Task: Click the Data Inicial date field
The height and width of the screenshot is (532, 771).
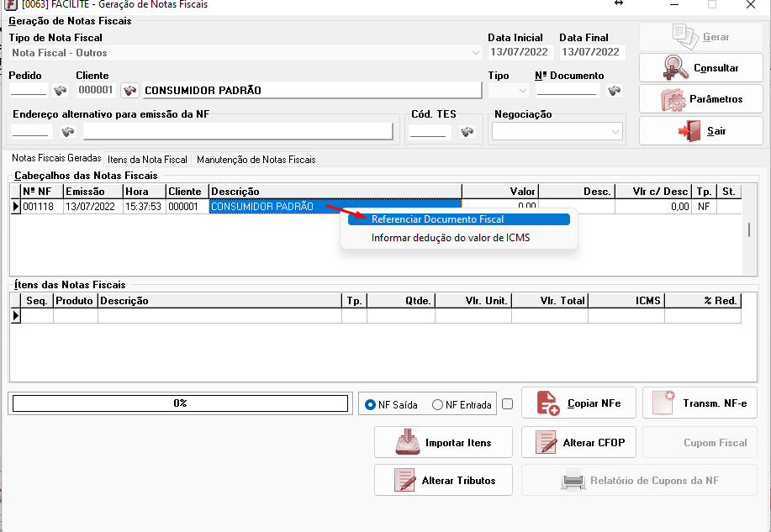Action: pos(520,52)
